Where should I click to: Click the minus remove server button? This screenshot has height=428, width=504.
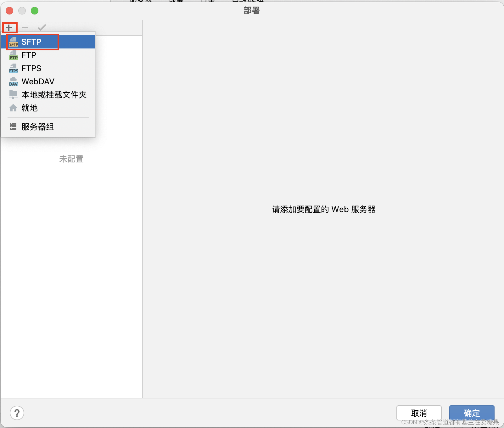pyautogui.click(x=25, y=28)
